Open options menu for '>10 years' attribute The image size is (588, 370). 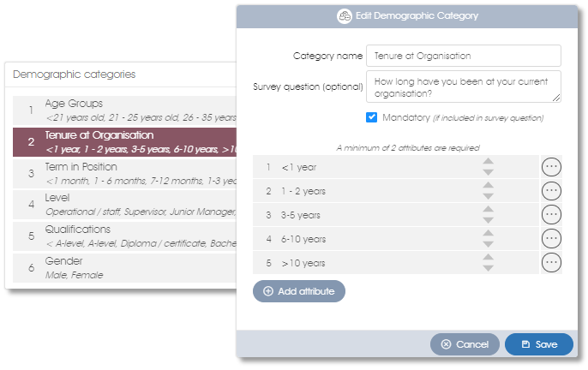click(x=551, y=263)
